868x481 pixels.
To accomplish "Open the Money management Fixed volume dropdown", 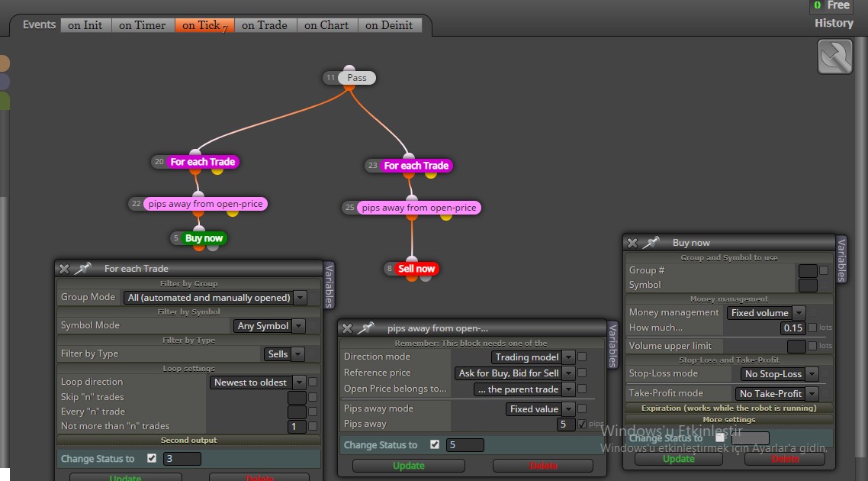I will tap(766, 313).
